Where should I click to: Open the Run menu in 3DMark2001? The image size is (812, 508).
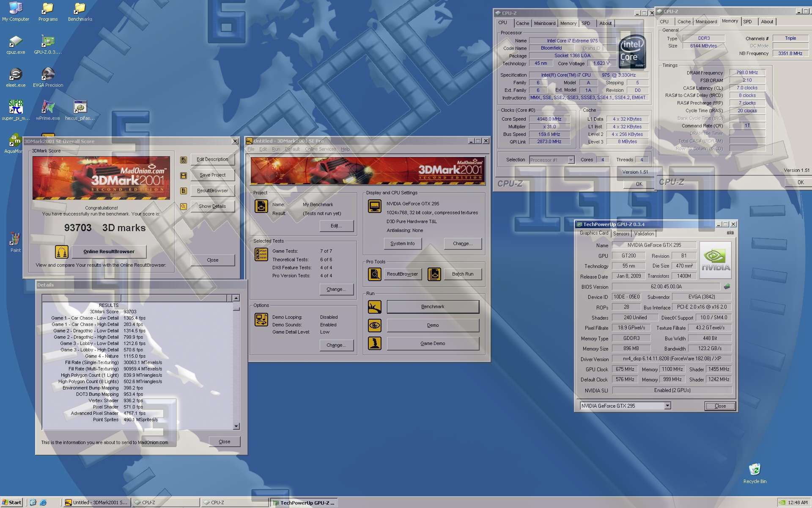(276, 149)
